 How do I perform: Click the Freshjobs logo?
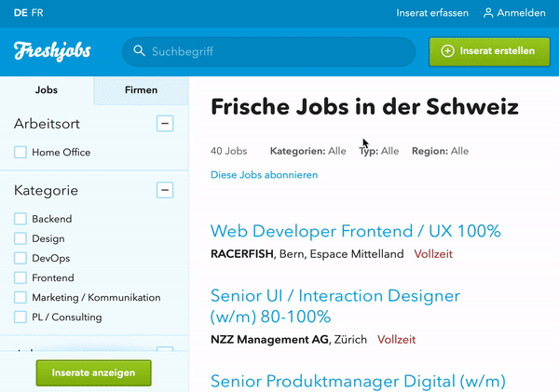pyautogui.click(x=52, y=51)
